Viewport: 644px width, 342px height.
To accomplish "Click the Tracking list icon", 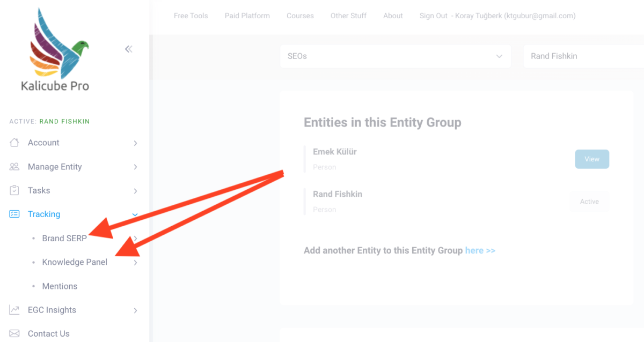I will (14, 214).
